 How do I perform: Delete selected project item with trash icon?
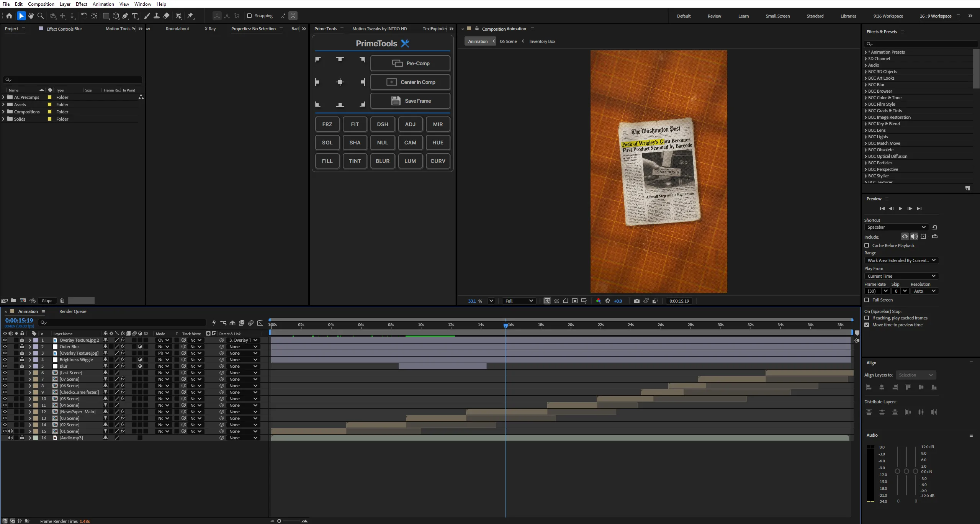(62, 301)
